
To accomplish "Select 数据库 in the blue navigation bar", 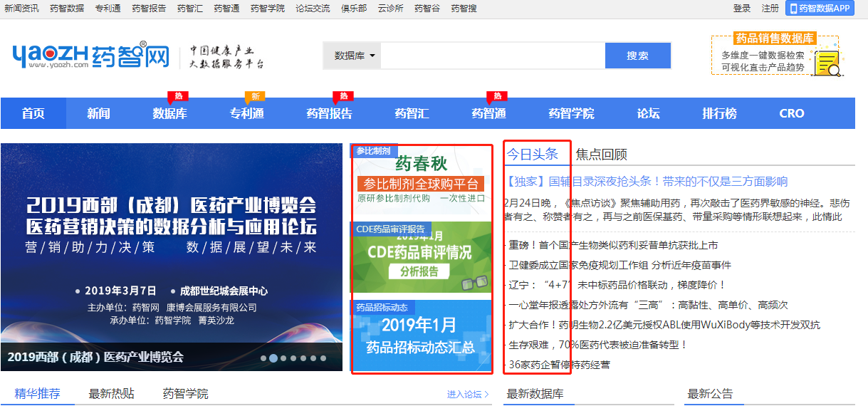I will coord(169,113).
